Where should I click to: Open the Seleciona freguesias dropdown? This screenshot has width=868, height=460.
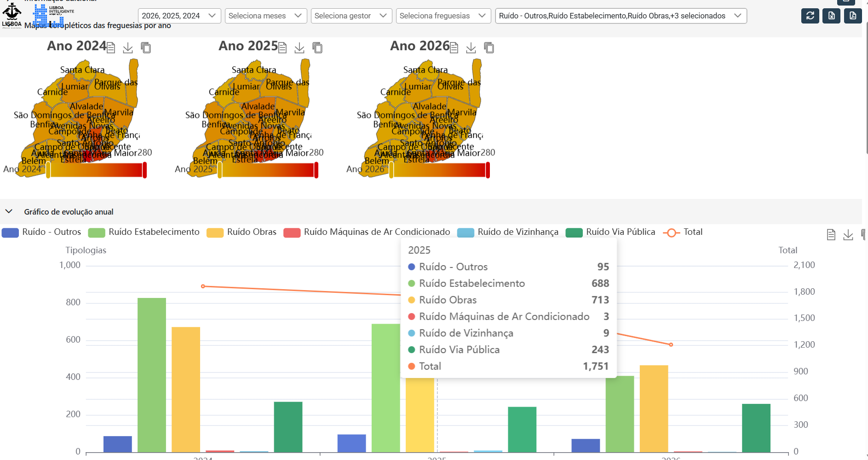click(x=443, y=16)
